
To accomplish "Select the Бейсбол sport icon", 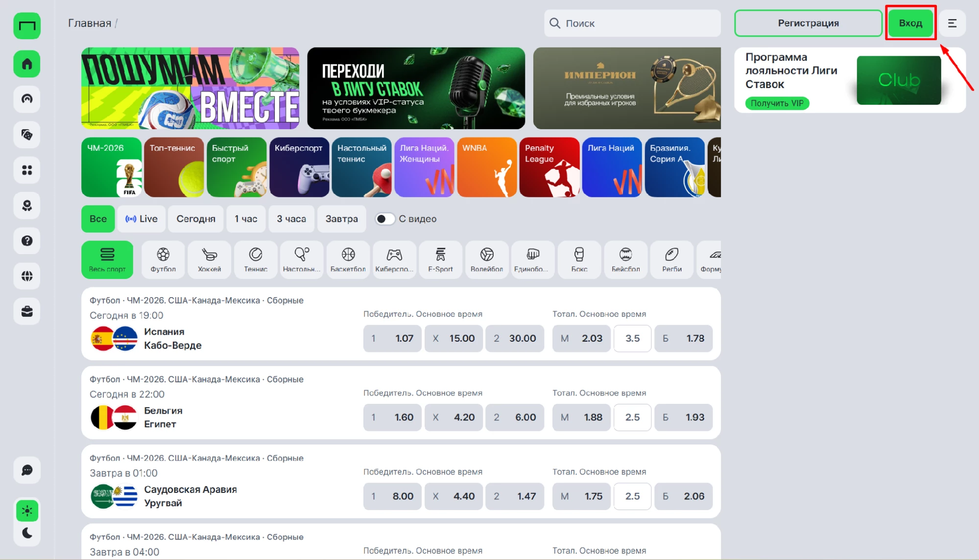I will tap(626, 259).
